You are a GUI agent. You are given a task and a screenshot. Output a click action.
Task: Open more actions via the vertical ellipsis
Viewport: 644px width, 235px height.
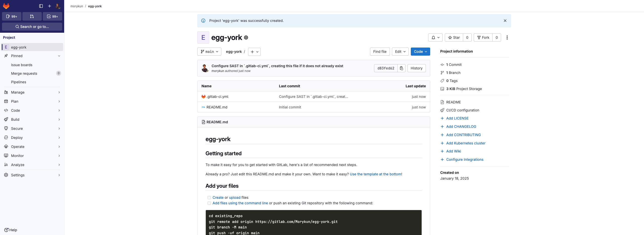[x=507, y=37]
